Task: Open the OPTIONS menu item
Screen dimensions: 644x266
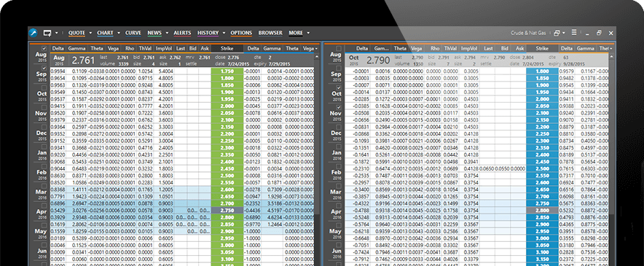Action: click(241, 33)
